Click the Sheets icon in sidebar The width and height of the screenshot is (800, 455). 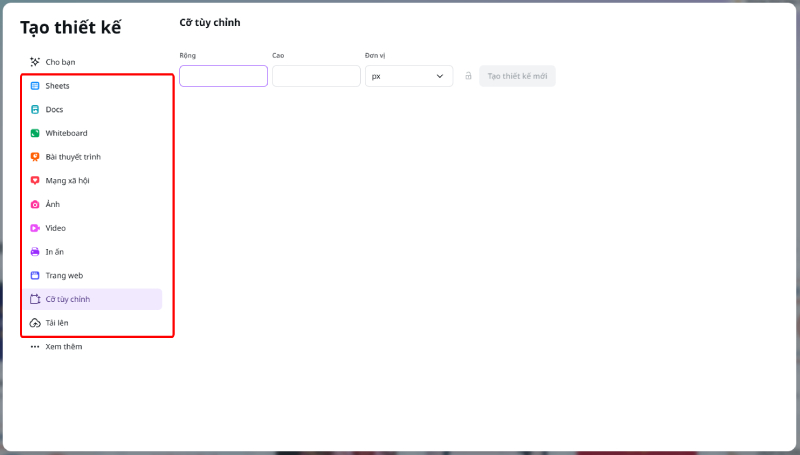pos(35,86)
